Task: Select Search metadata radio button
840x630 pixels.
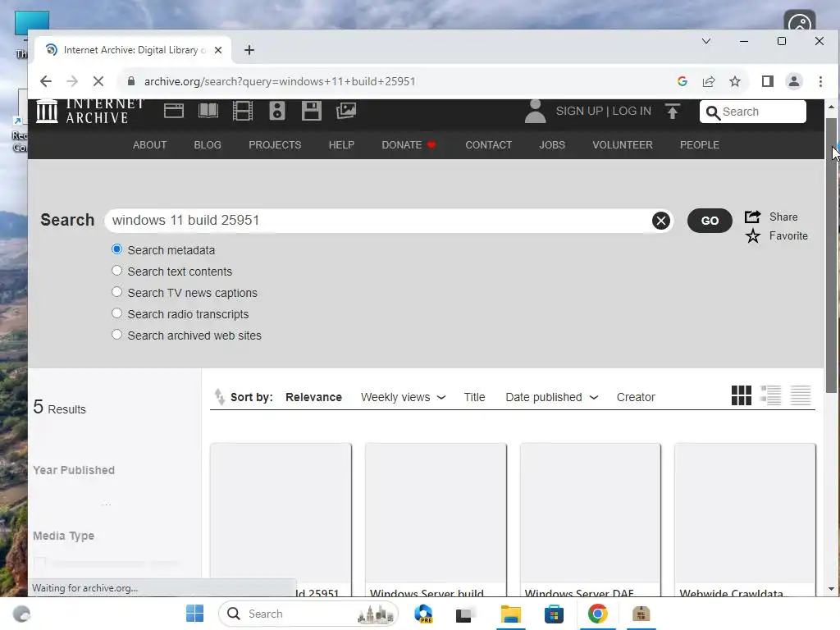Action: [x=116, y=249]
